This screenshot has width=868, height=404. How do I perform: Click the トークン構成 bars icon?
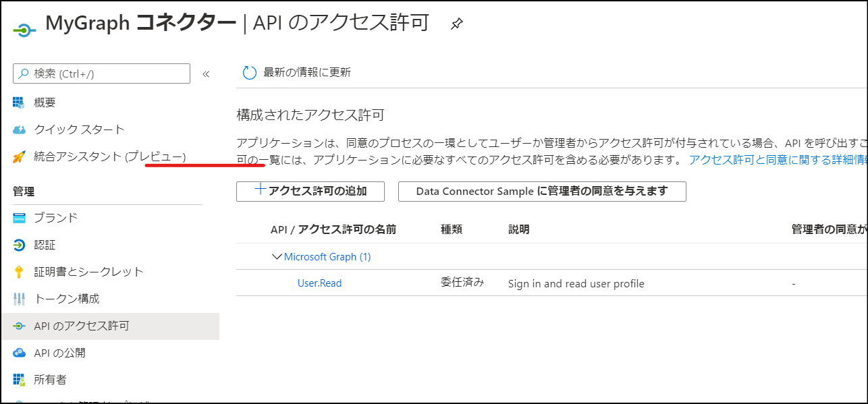(19, 299)
